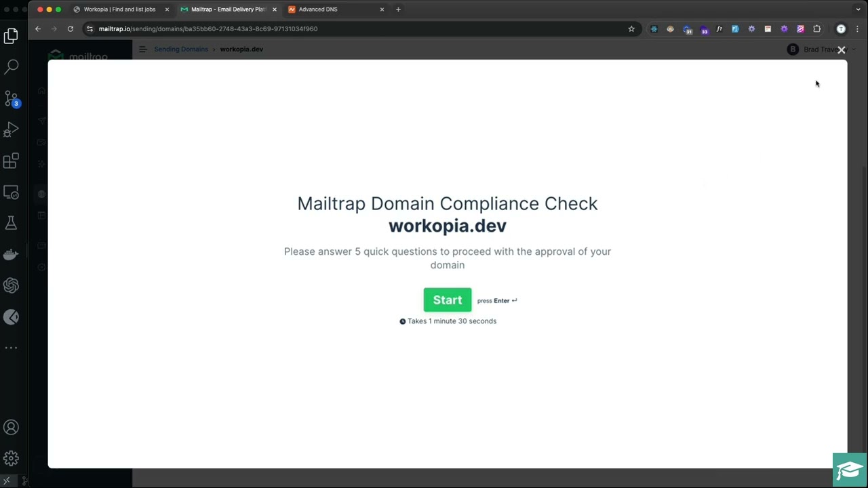
Task: Open the Chrome Extensions puzzle menu
Action: tap(817, 29)
